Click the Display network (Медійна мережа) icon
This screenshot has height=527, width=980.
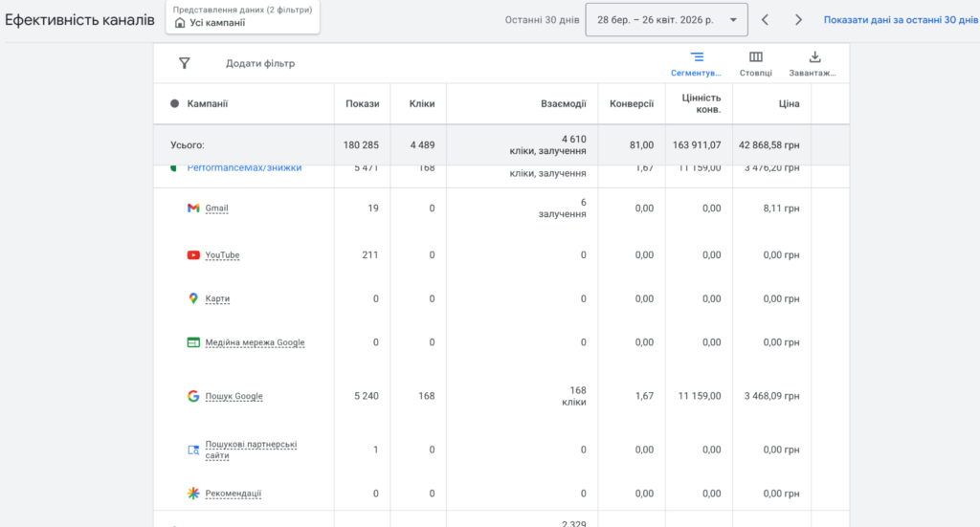tap(193, 342)
